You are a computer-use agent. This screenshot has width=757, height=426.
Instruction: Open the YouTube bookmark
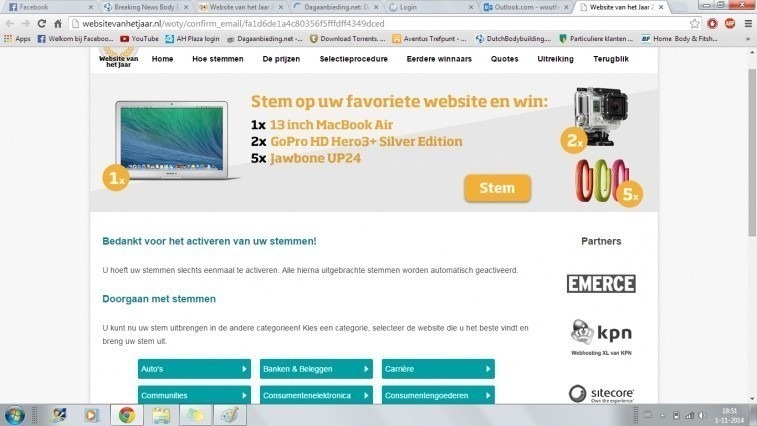(139, 39)
